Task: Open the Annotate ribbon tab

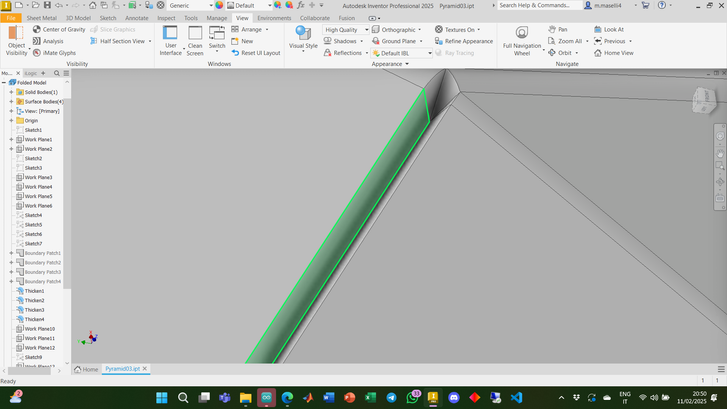Action: point(137,18)
